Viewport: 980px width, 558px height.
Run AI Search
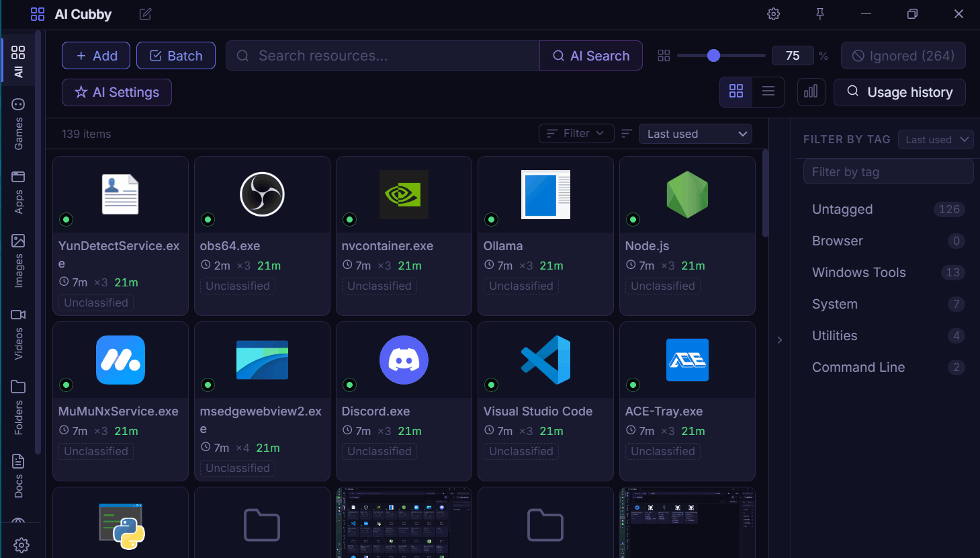click(x=591, y=56)
